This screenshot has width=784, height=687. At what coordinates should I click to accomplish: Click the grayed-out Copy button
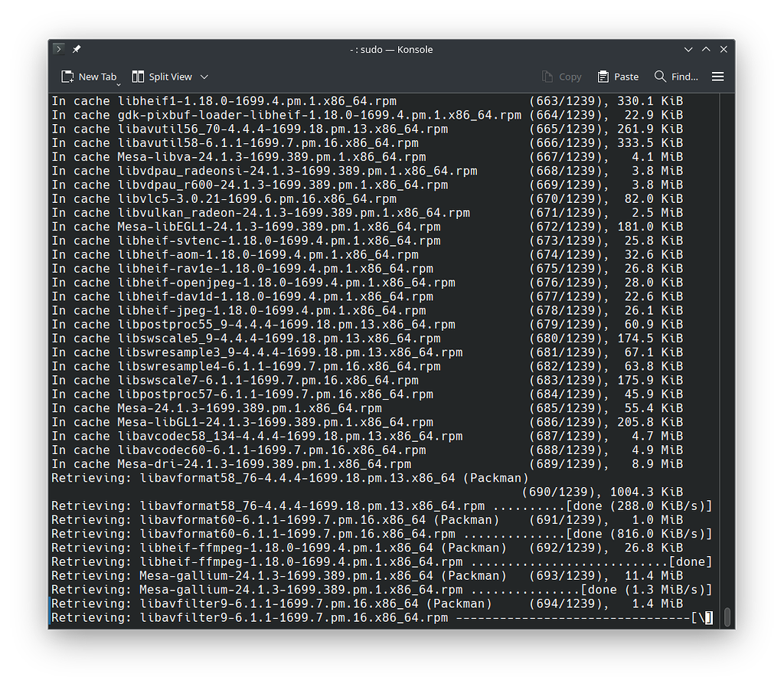click(x=561, y=77)
